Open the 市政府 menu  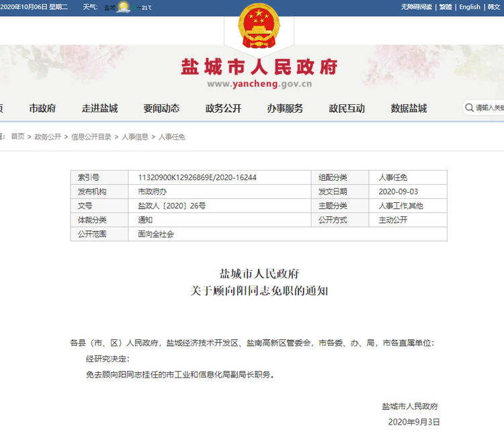coord(42,108)
